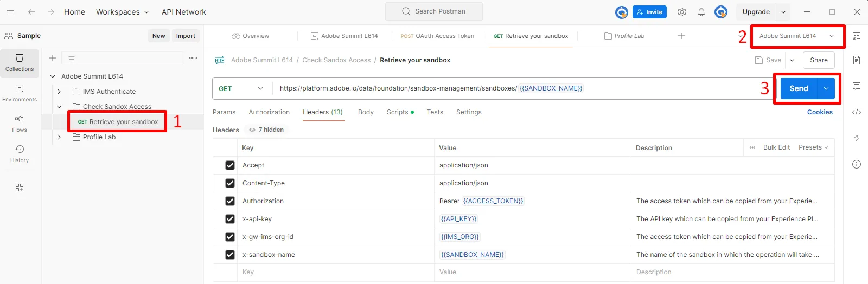Switch to the Scripts tab
868x284 pixels.
click(400, 112)
